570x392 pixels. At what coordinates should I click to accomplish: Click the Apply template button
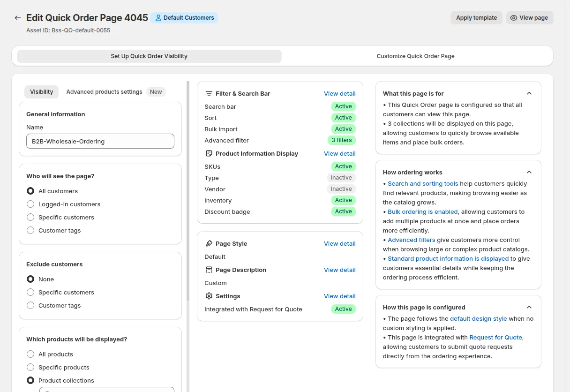(476, 18)
